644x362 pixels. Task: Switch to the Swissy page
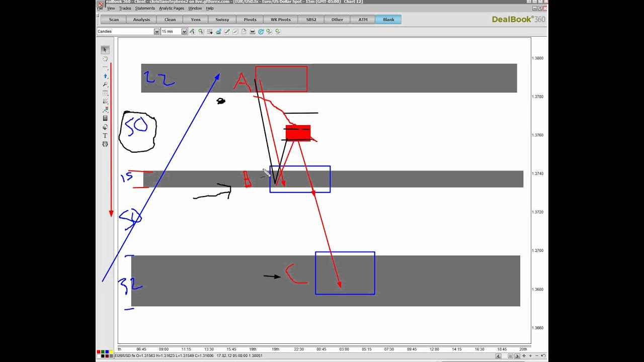222,20
